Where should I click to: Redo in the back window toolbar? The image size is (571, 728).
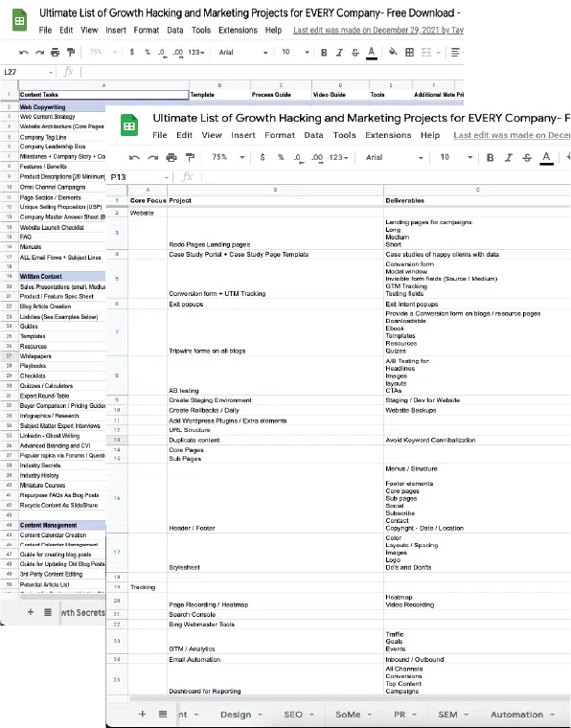(x=39, y=53)
